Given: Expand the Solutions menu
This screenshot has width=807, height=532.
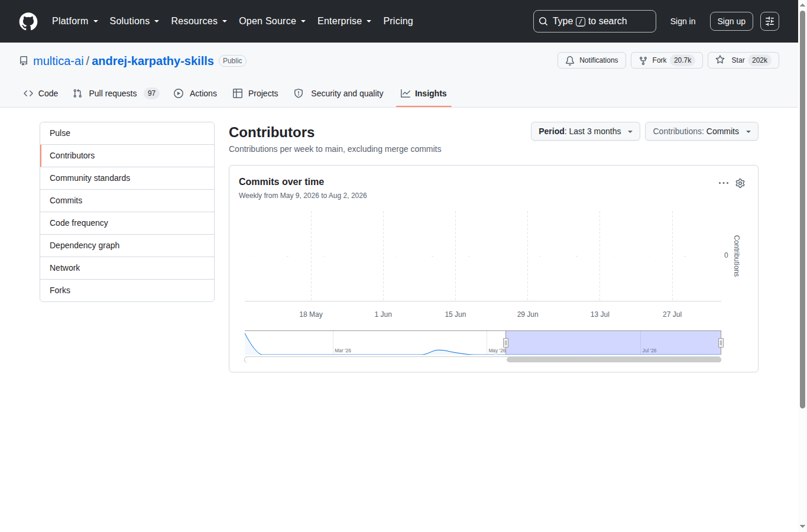Looking at the screenshot, I should [134, 21].
